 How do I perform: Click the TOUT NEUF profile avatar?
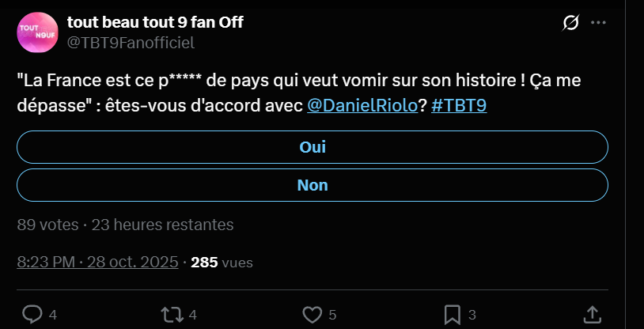[37, 32]
